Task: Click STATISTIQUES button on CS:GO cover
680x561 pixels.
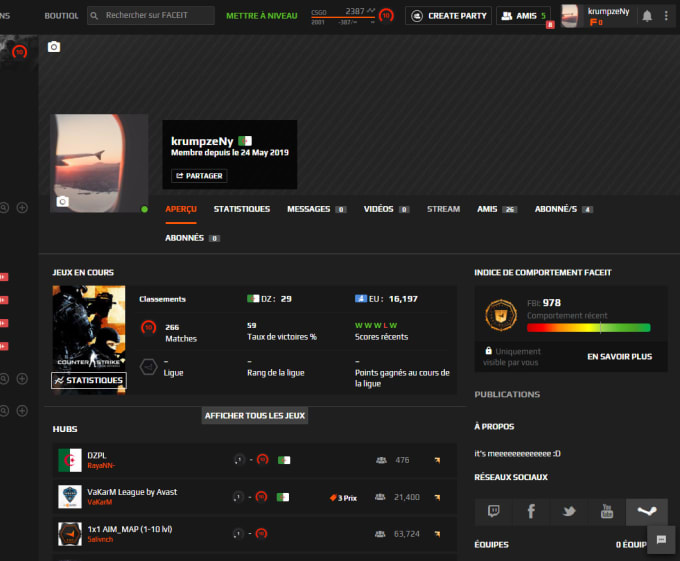Action: pos(89,380)
